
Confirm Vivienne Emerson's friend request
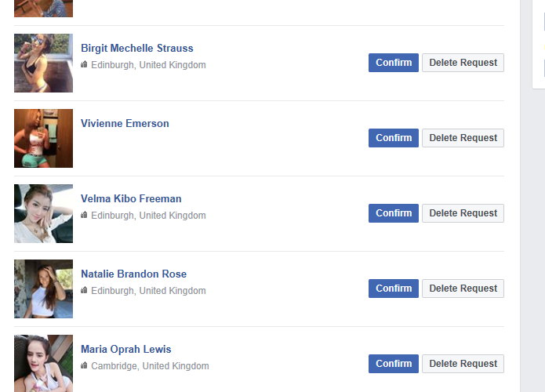pyautogui.click(x=393, y=138)
